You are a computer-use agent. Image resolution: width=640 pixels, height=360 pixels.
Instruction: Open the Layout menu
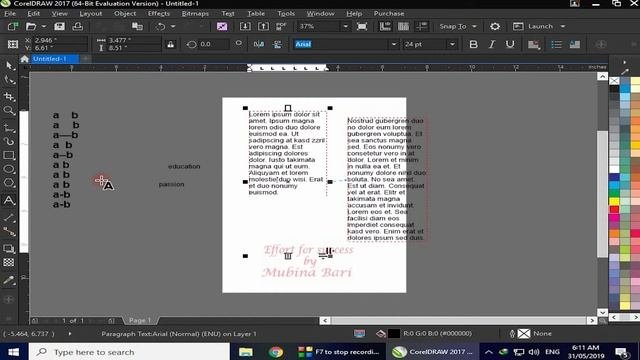point(91,13)
